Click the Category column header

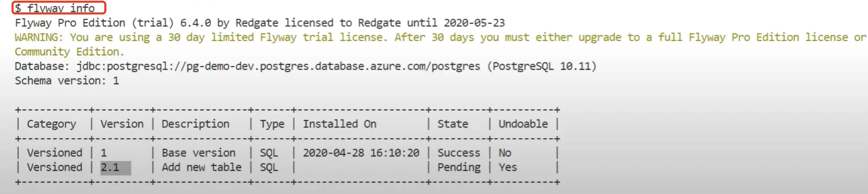click(52, 124)
